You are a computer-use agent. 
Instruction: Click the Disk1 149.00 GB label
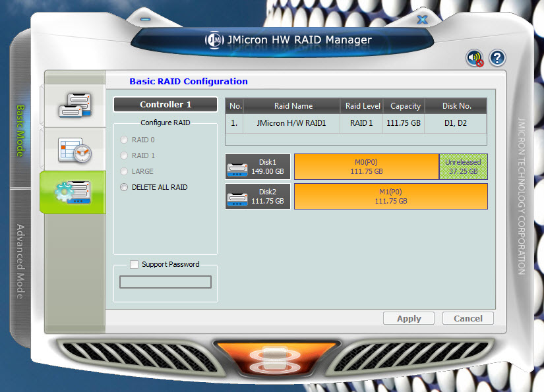click(x=268, y=167)
